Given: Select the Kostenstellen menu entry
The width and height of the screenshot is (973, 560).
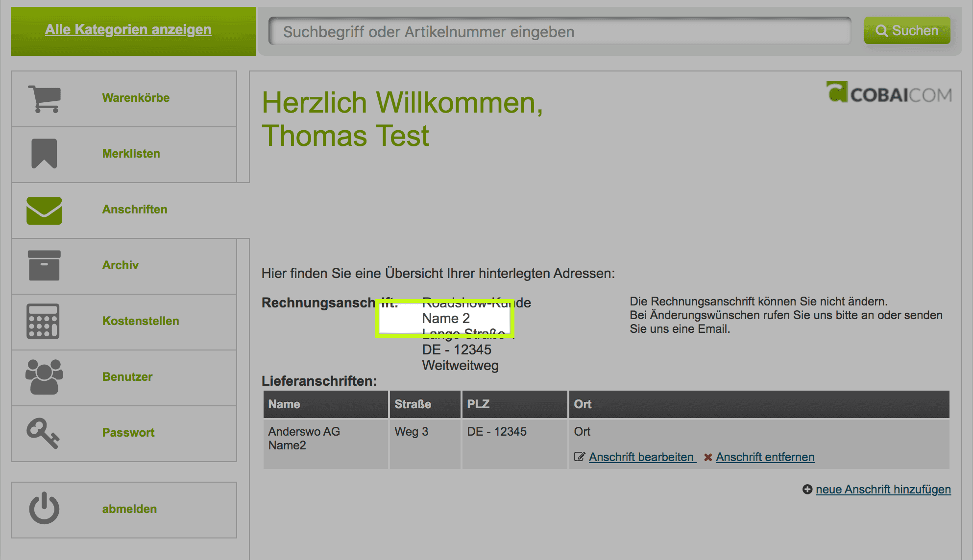Looking at the screenshot, I should 141,321.
